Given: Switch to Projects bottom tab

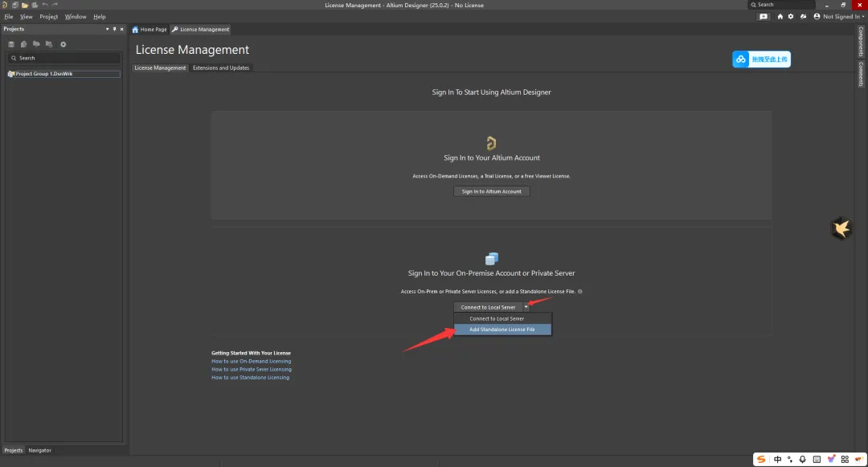Looking at the screenshot, I should point(14,450).
